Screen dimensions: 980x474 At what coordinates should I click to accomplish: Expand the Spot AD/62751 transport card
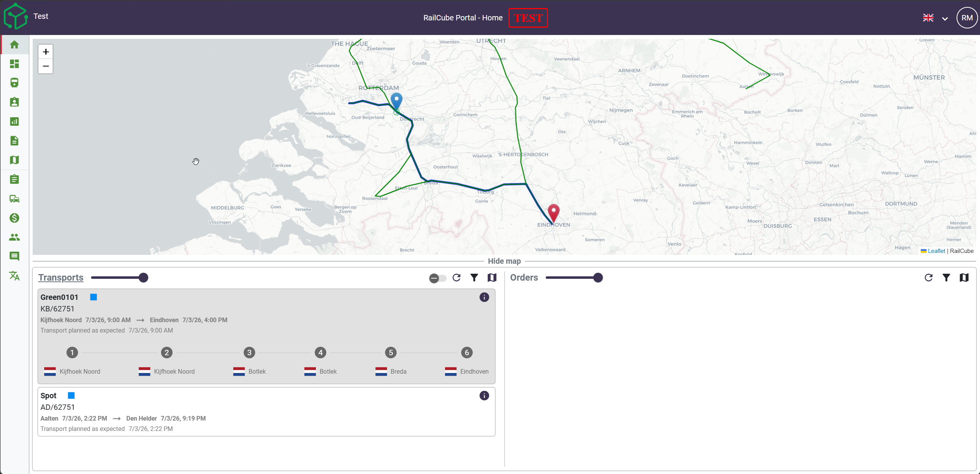(266, 412)
